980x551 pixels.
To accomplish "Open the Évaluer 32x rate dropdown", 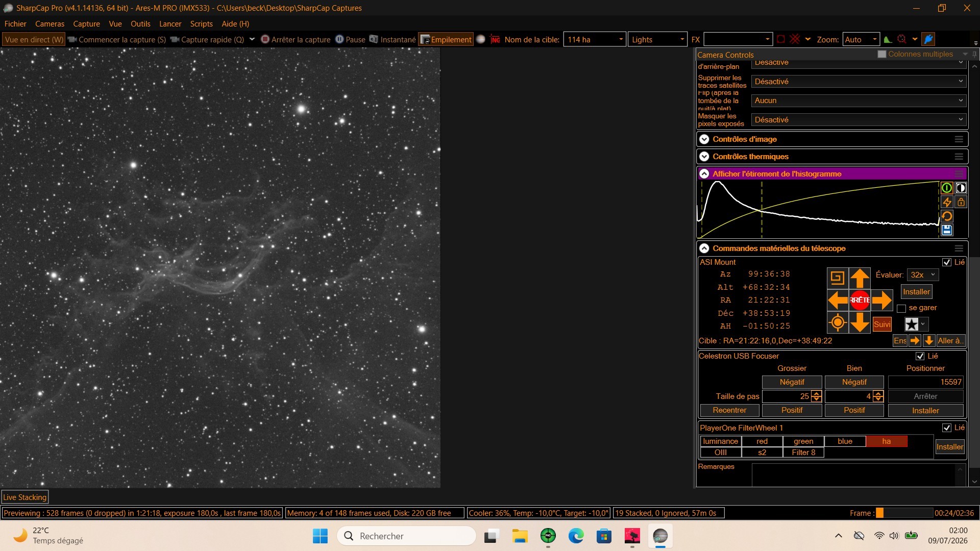I will tap(923, 275).
